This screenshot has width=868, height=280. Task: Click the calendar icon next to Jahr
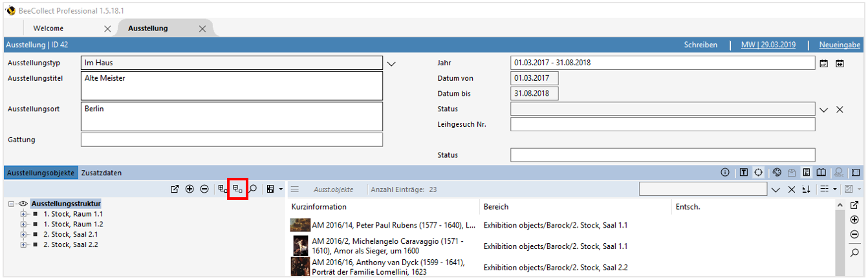(x=824, y=63)
